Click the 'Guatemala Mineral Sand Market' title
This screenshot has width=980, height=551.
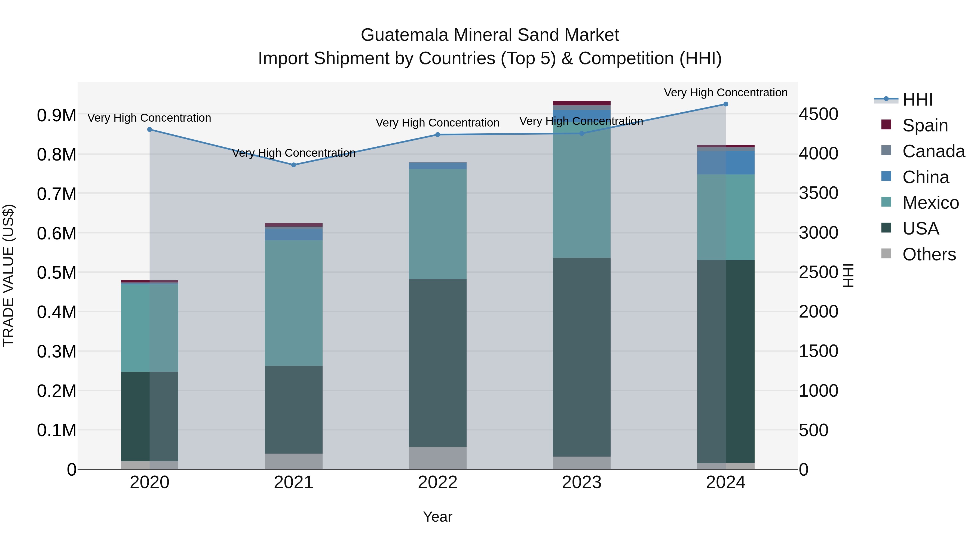(x=490, y=35)
